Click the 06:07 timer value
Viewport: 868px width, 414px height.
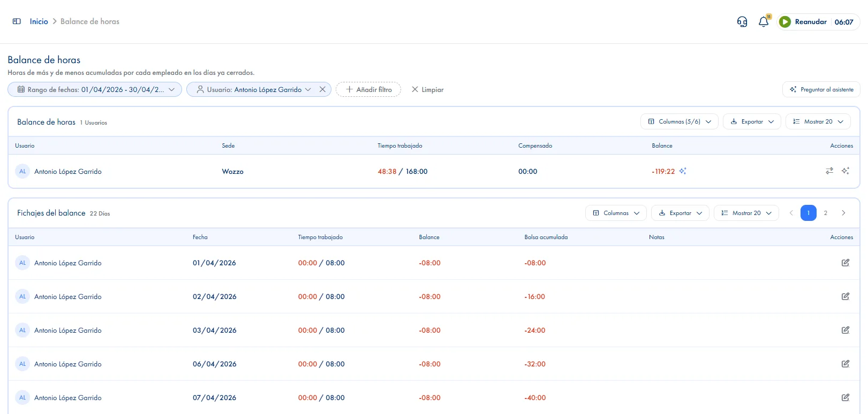coord(844,22)
